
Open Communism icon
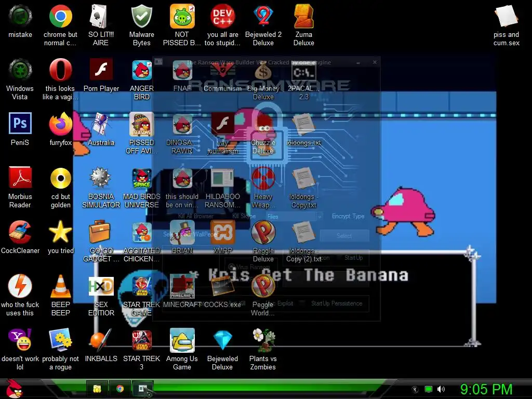pos(222,70)
